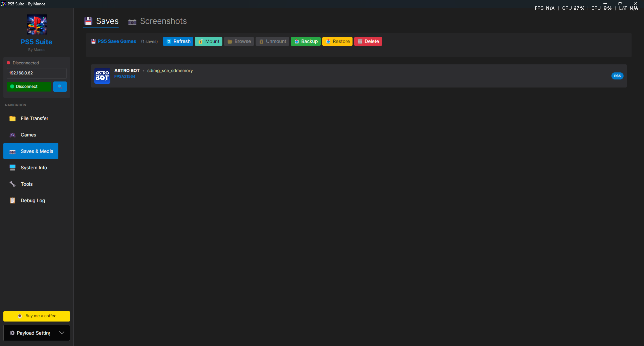Click the blue search button beside Disconnect

[60, 86]
